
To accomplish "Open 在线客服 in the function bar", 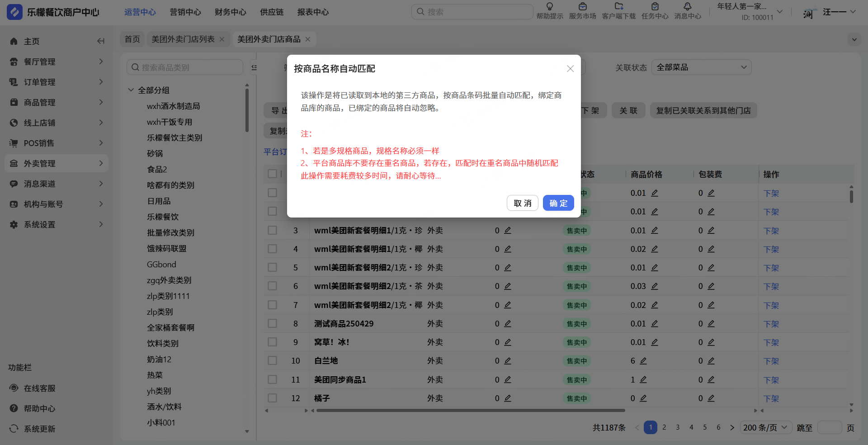I will (x=39, y=388).
